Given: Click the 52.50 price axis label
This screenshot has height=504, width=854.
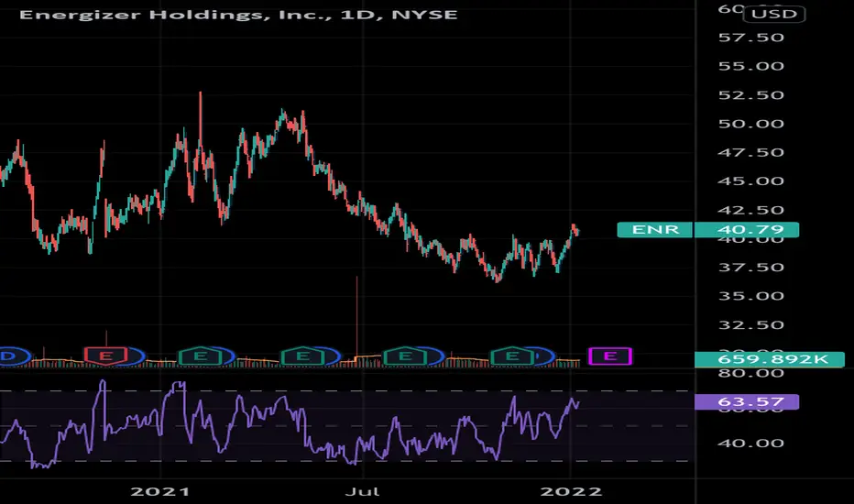Looking at the screenshot, I should (x=751, y=94).
